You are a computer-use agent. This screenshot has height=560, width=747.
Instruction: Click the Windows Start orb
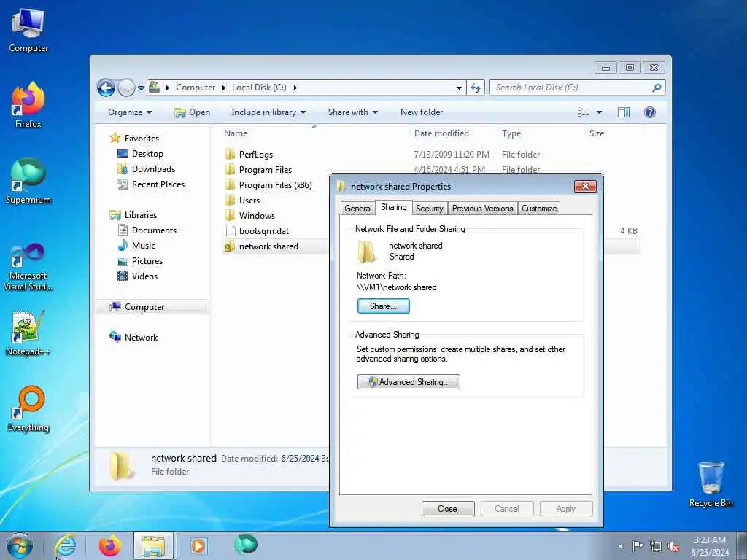tap(20, 545)
